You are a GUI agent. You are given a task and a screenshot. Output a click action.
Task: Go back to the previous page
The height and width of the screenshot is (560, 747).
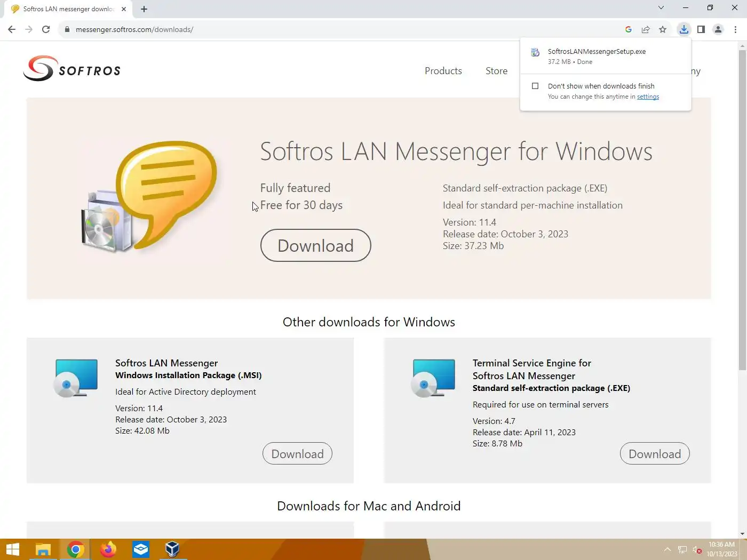click(x=12, y=29)
